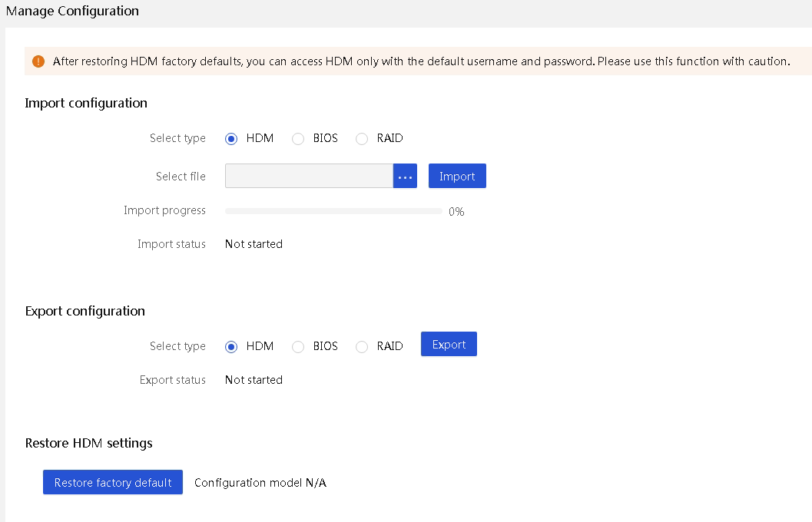812x522 pixels.
Task: Select BIOS radio under Export configuration
Action: pyautogui.click(x=298, y=347)
